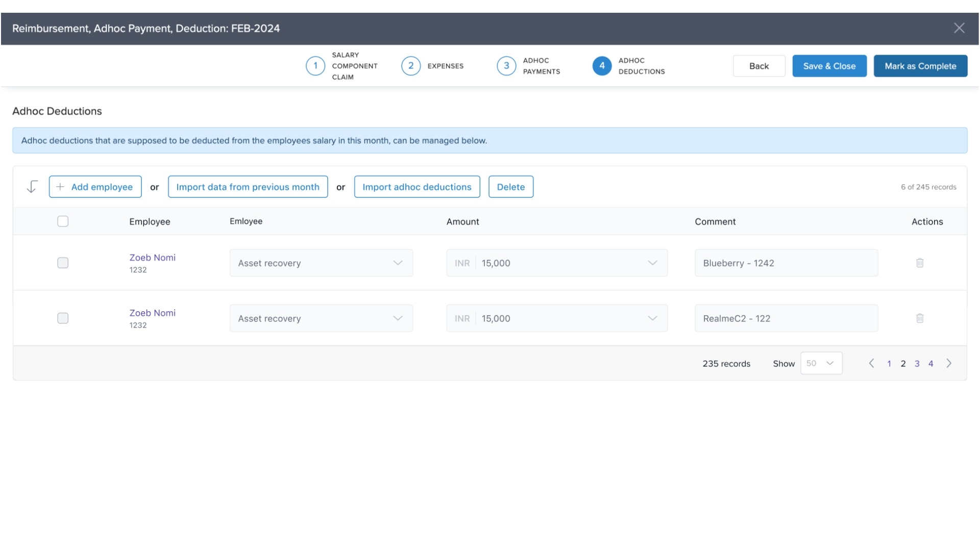This screenshot has height=551, width=980.
Task: Click step 1 Salary Component Claim circle
Action: coord(315,66)
